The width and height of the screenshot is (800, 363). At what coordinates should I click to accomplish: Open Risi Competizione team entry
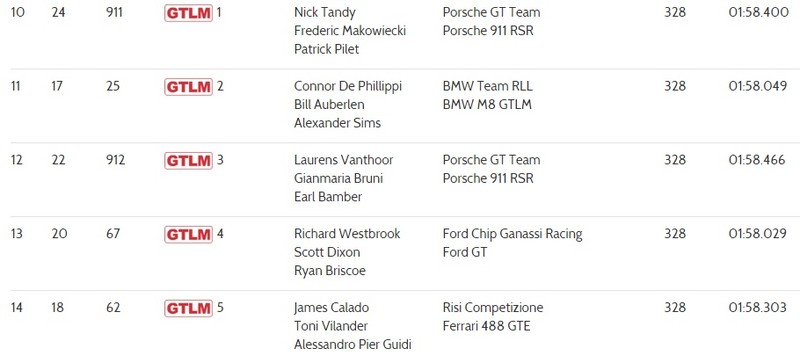coord(493,308)
